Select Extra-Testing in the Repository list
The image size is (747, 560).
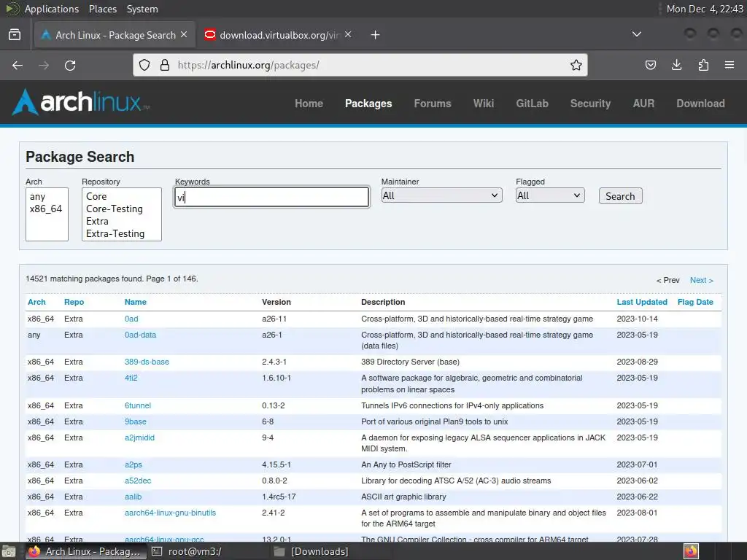click(122, 233)
